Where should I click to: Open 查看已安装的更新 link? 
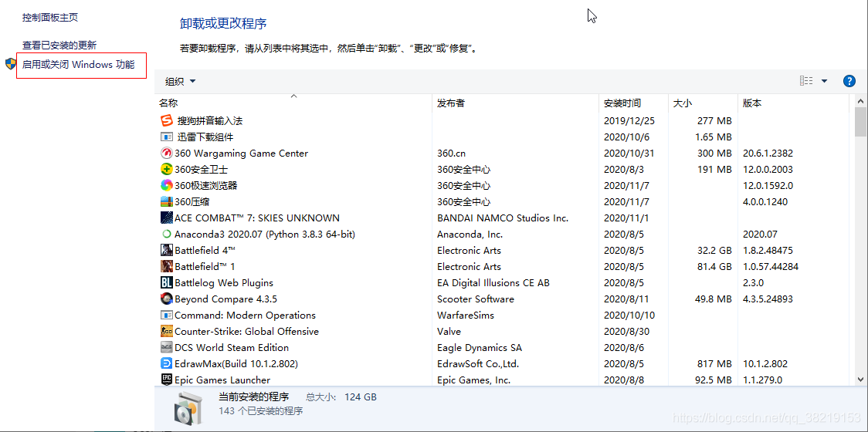tap(59, 46)
